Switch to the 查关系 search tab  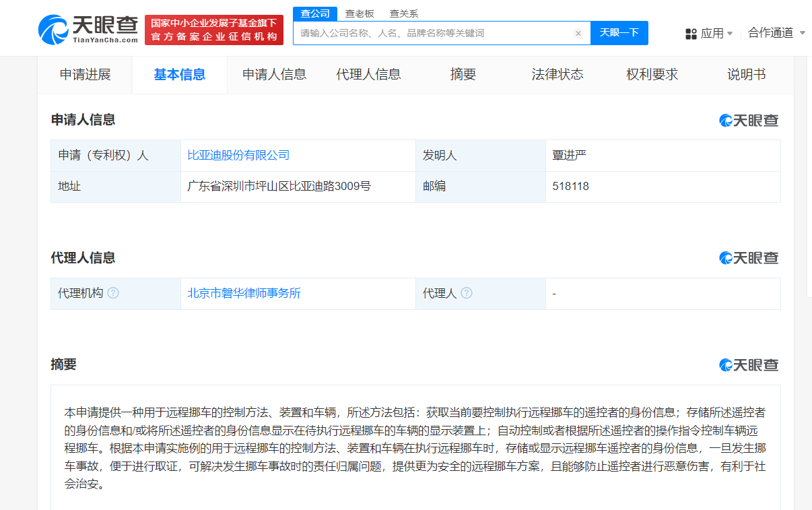pos(403,13)
